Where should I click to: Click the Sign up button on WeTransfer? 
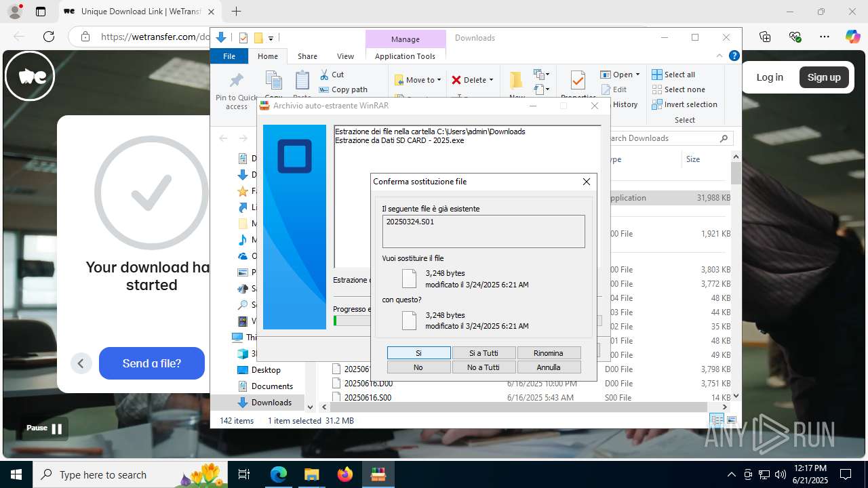pos(824,77)
